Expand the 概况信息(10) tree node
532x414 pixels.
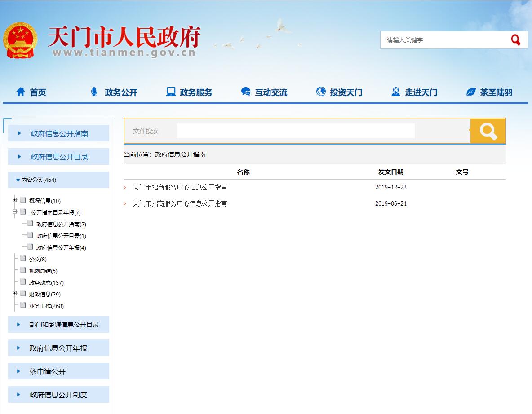click(15, 200)
